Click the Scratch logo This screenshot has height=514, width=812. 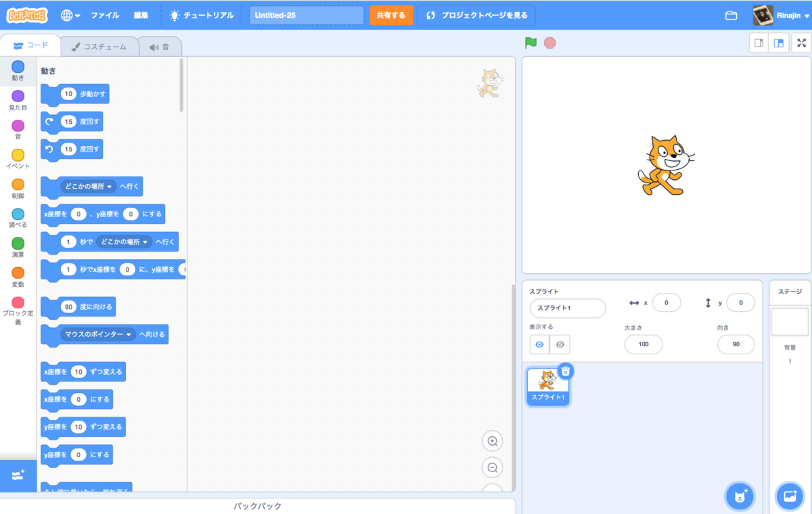point(27,15)
